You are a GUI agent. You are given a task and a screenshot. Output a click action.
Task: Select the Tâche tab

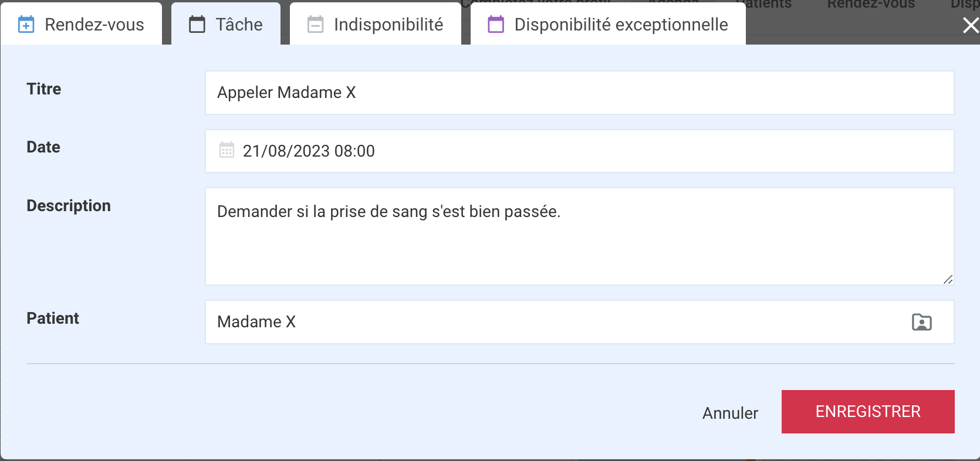pos(226,24)
